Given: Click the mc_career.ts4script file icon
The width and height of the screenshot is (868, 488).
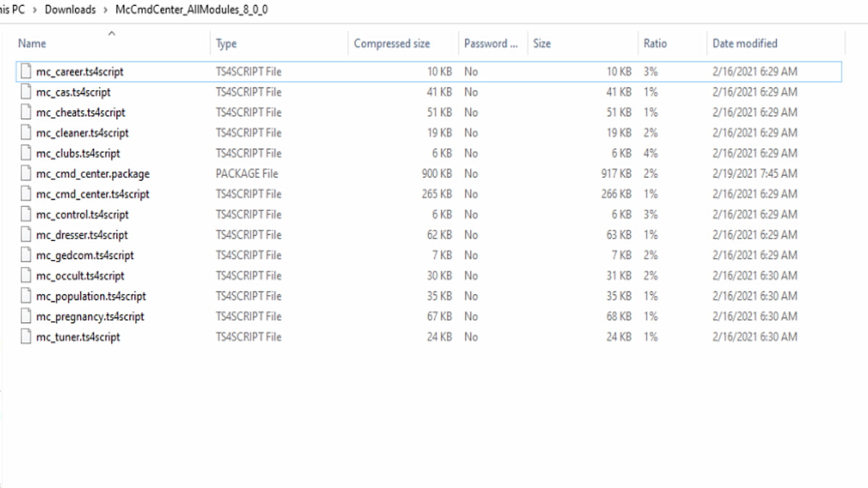Looking at the screenshot, I should 26,72.
